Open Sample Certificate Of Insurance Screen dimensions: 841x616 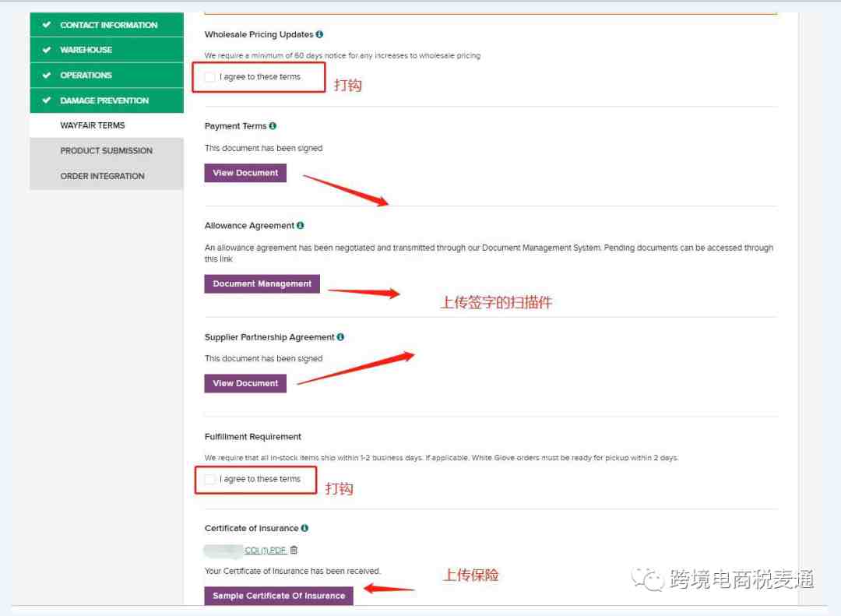[x=278, y=596]
